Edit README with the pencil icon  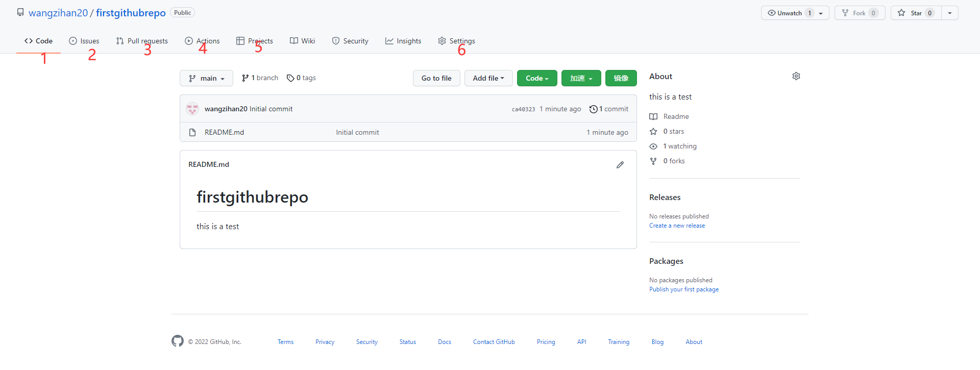coord(620,165)
